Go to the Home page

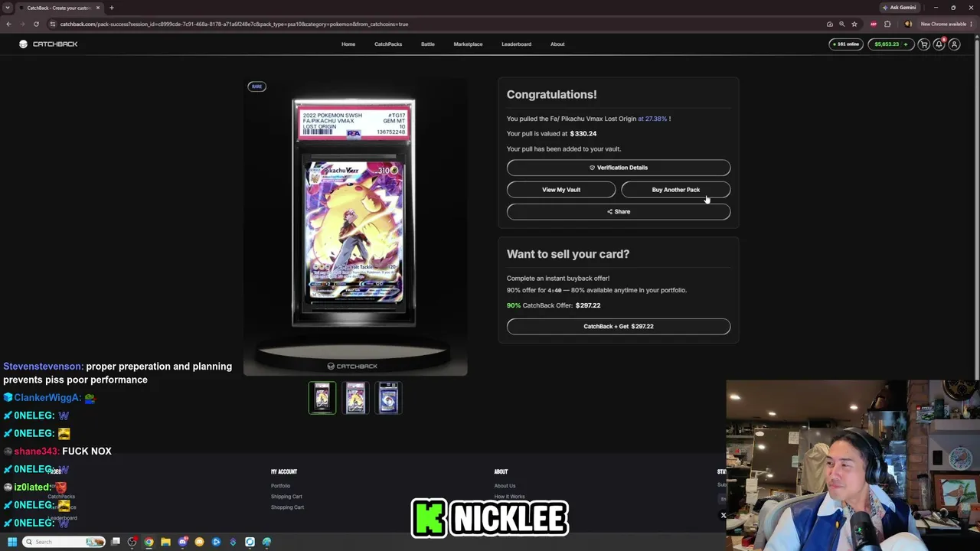(x=348, y=44)
